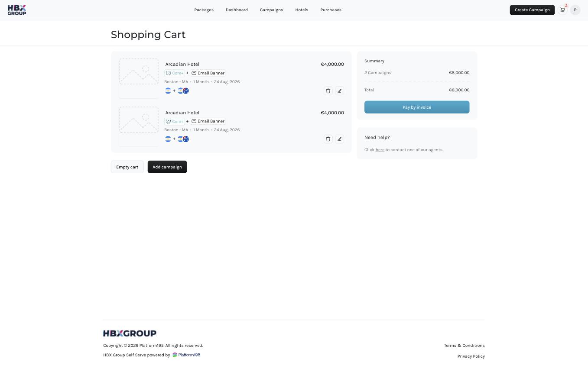Click Email Banner tag in first campaign

(208, 73)
